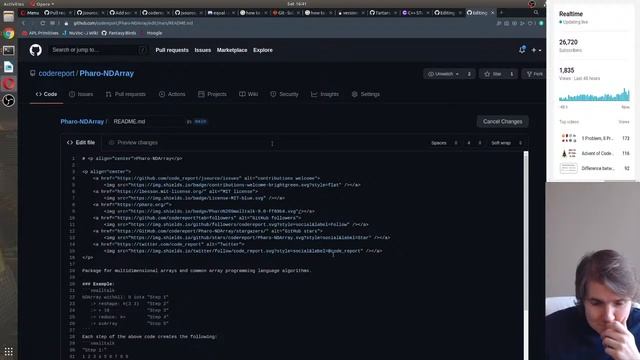Click in editor line 18 package description
The image size is (640, 360).
pyautogui.click(x=196, y=271)
